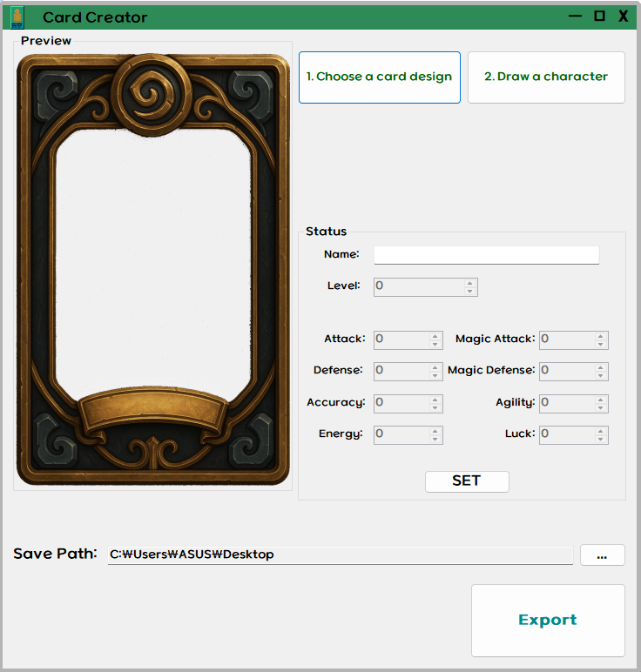Click the "2. Draw a character" button
Viewport: 641px width, 672px height.
point(546,77)
